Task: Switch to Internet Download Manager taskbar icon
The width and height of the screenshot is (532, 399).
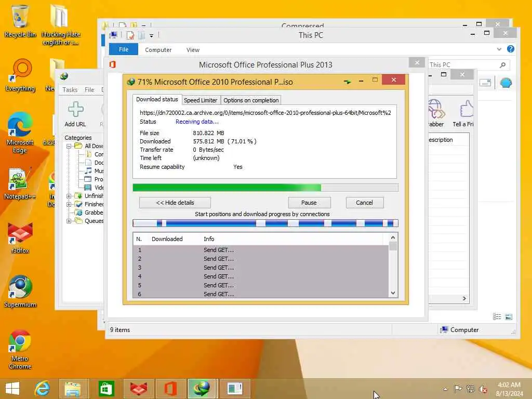Action: tap(202, 389)
